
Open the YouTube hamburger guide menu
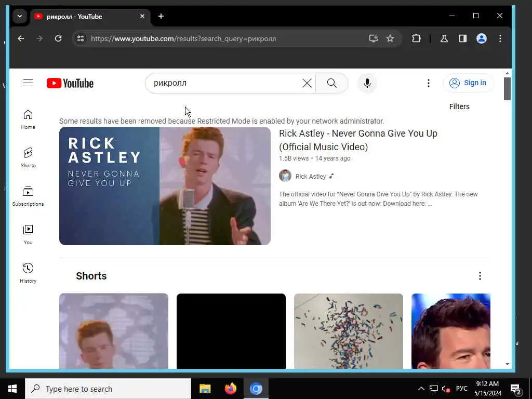pos(28,83)
